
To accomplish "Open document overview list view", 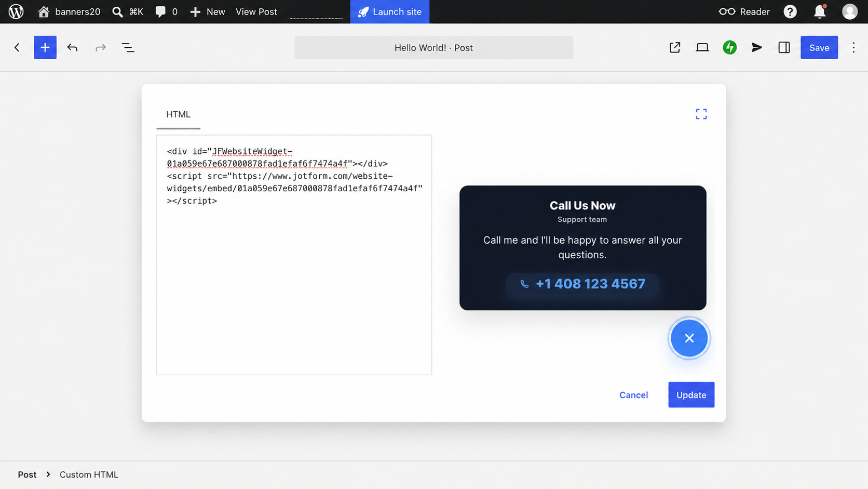I will click(x=128, y=47).
